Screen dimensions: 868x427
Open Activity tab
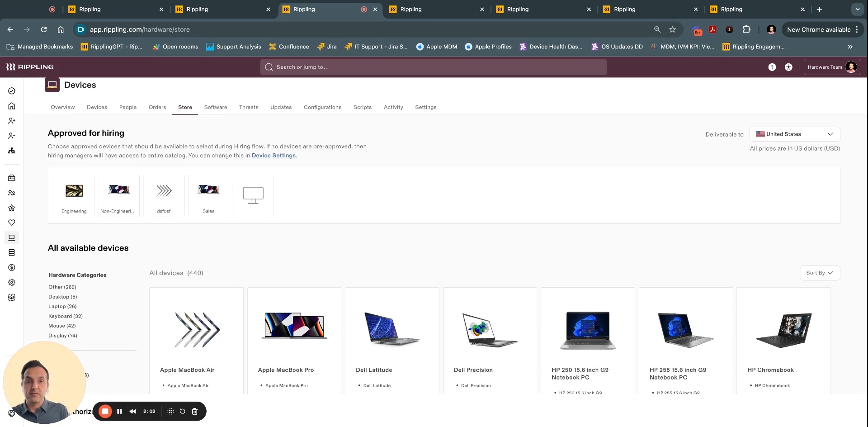tap(393, 107)
